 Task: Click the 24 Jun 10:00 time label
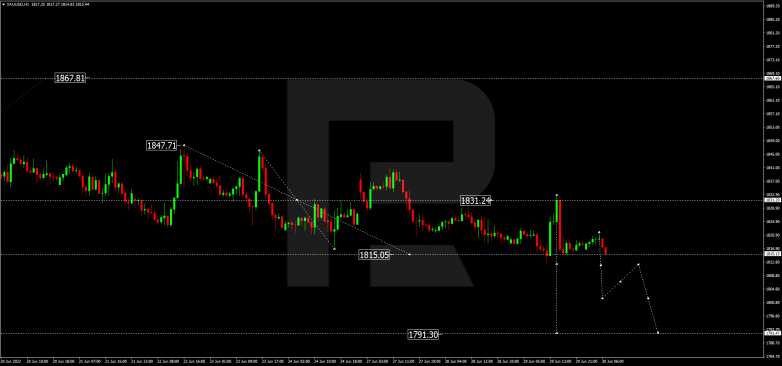tap(326, 361)
